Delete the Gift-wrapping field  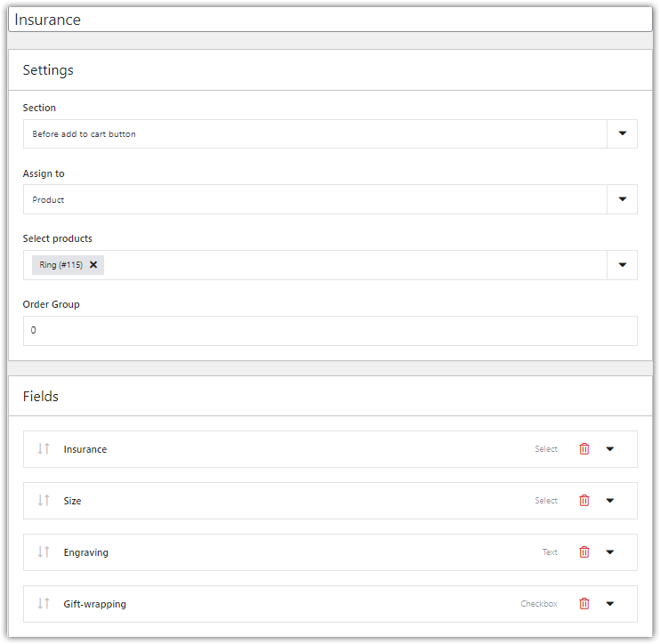(584, 604)
